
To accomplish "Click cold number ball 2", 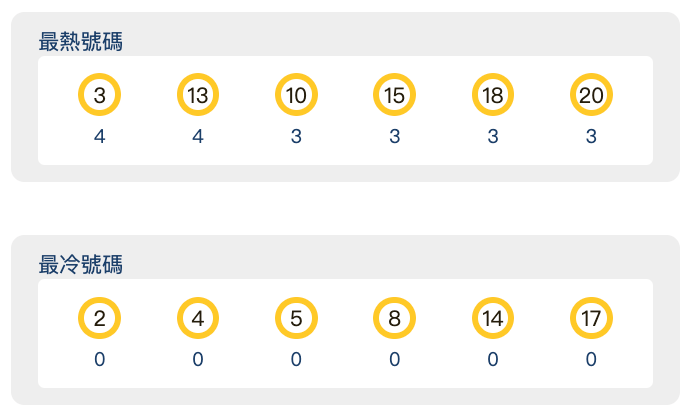I will (x=99, y=319).
